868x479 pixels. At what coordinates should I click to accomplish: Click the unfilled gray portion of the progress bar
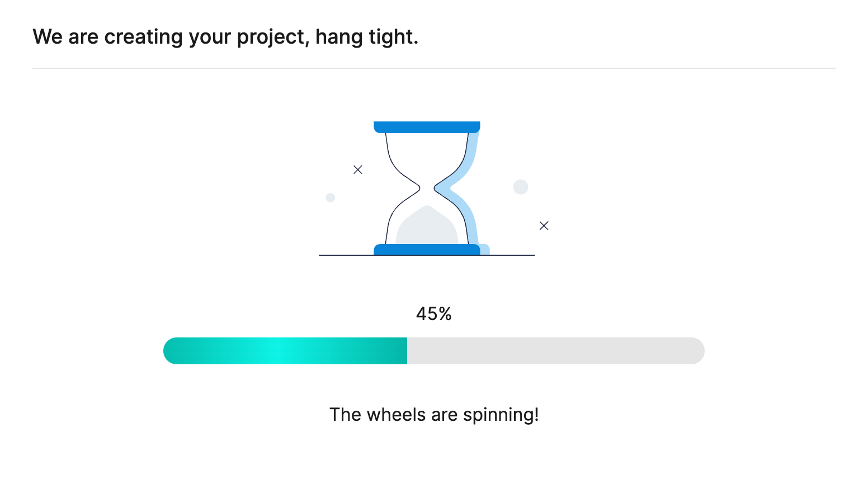(x=556, y=351)
